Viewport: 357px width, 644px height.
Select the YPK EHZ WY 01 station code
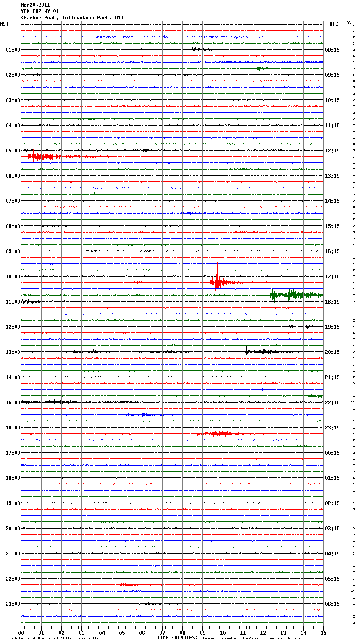(40, 11)
